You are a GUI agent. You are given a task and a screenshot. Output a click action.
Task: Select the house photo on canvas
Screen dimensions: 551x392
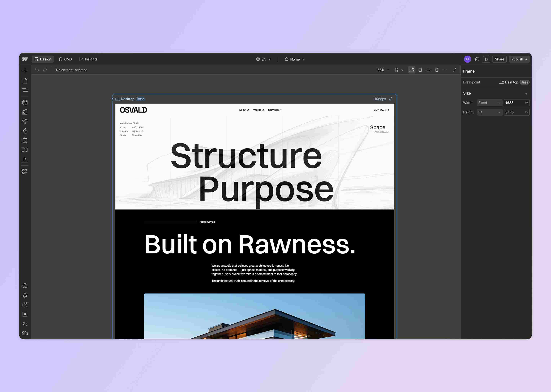[x=254, y=316]
